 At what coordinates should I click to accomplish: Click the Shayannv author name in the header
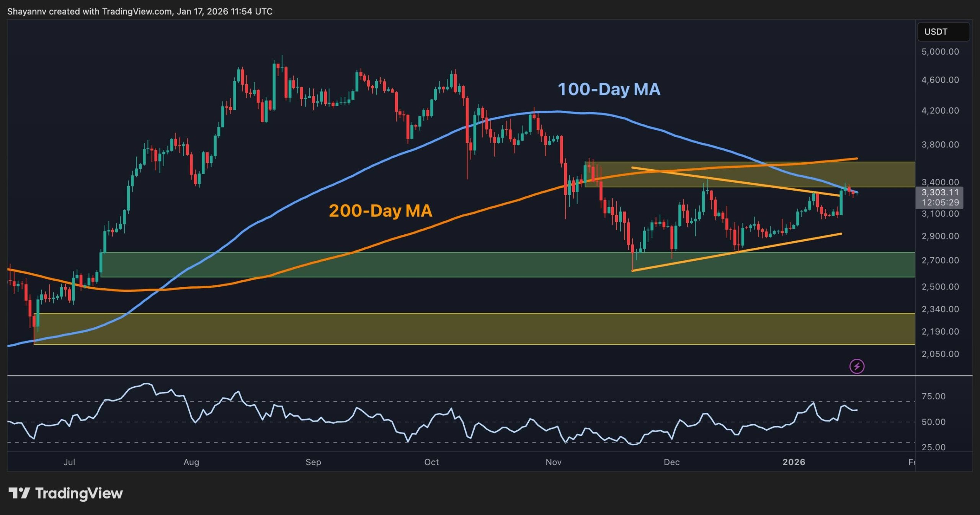click(27, 11)
